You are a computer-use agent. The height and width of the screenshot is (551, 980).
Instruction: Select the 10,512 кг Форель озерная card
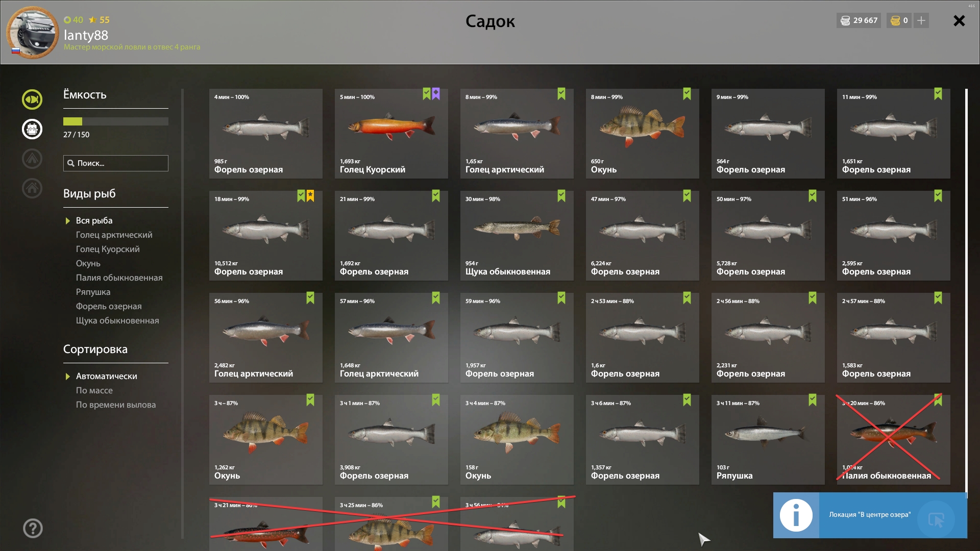(266, 236)
